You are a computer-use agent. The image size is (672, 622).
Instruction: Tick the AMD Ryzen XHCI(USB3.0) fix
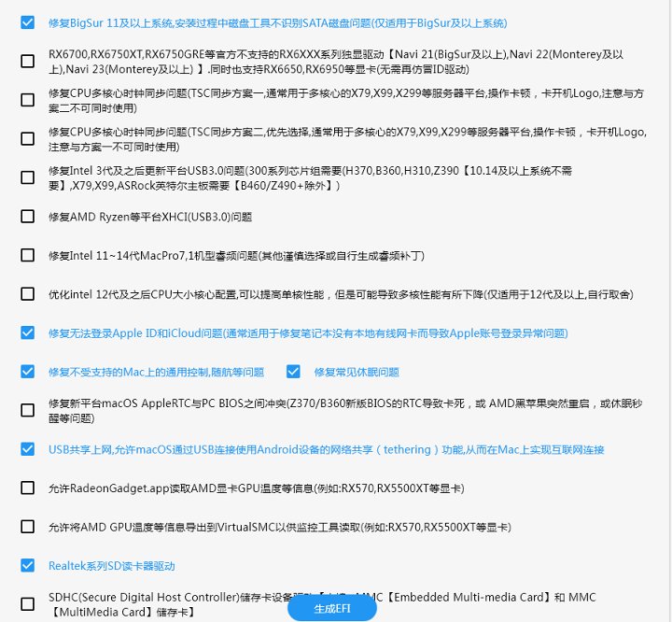[27, 217]
